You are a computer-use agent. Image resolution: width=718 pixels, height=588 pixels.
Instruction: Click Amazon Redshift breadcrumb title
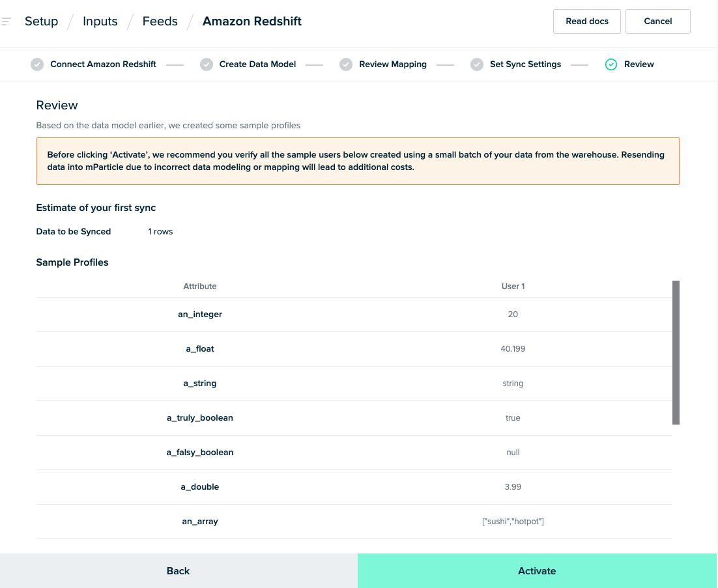[x=252, y=21]
